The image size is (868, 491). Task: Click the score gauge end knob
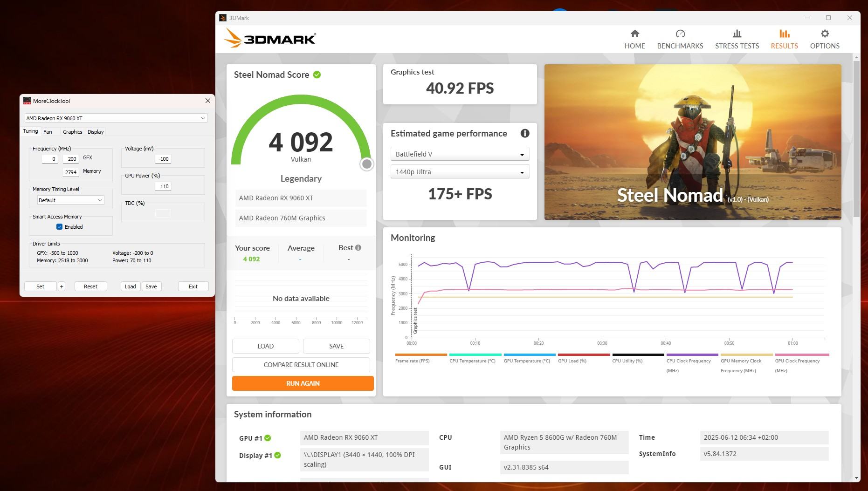coord(367,164)
